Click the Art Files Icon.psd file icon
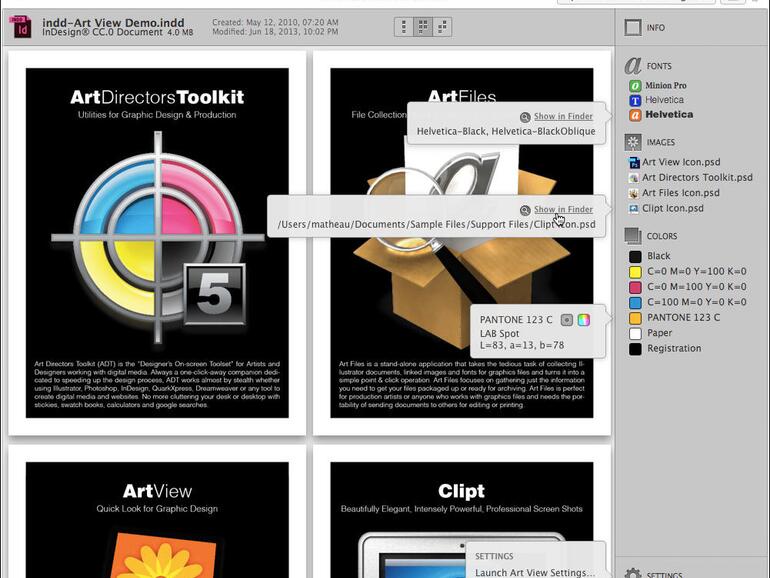Image resolution: width=770 pixels, height=578 pixels. point(634,193)
